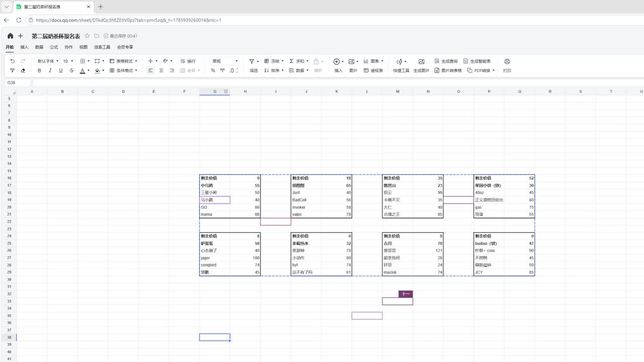Expand the font color dropdown arrow
The image size is (644, 362).
pos(89,71)
